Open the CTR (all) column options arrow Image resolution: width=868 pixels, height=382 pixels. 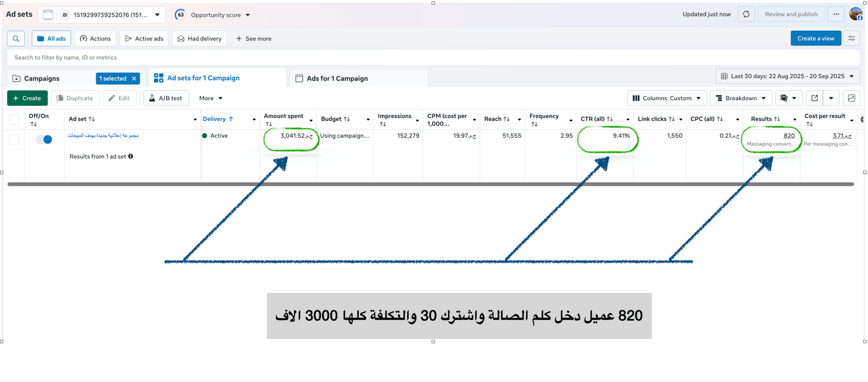click(x=628, y=120)
